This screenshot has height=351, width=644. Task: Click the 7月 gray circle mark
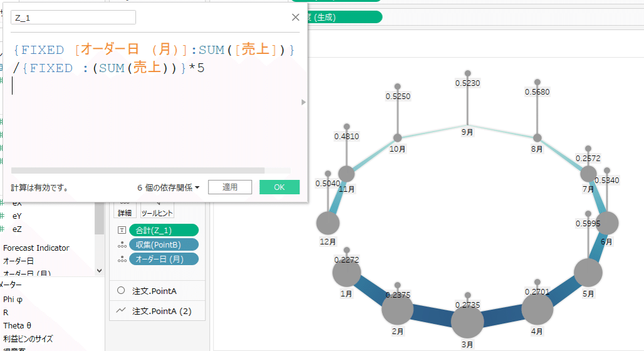588,174
